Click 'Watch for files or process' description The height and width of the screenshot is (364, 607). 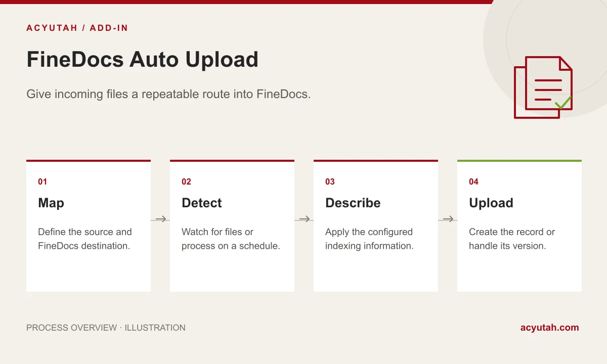pos(231,239)
